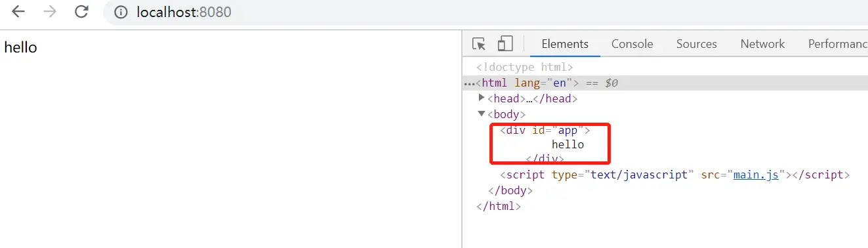Focus the localhost:8080 address bar
Screen dimensions: 868x248
pyautogui.click(x=486, y=12)
